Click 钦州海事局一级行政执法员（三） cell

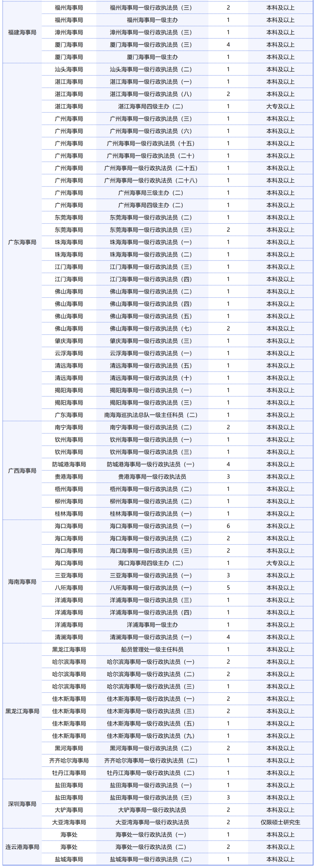click(x=152, y=452)
